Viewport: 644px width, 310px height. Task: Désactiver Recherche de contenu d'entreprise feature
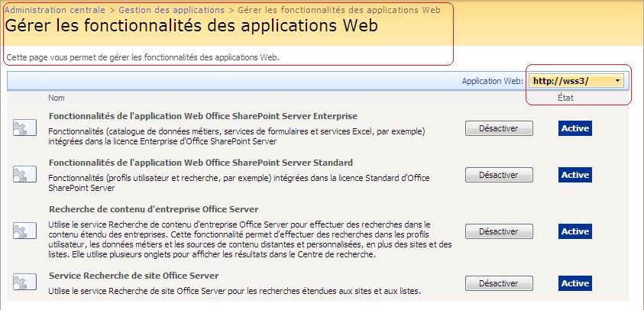(499, 231)
